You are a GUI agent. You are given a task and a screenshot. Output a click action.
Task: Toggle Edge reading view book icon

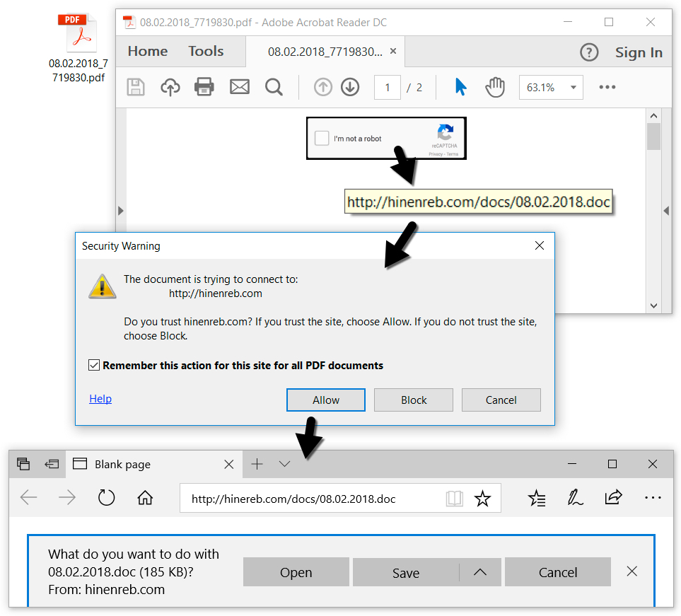(x=454, y=499)
